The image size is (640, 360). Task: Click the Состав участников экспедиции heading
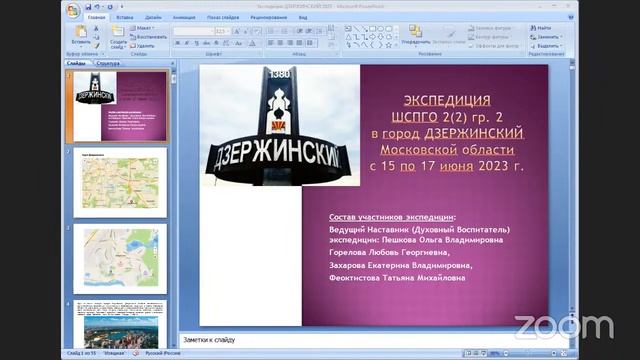tap(392, 217)
